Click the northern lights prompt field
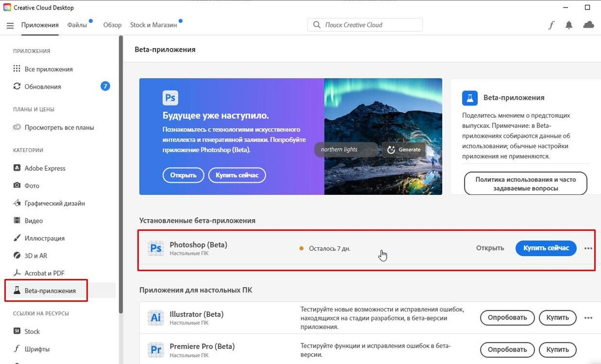The width and height of the screenshot is (601, 364). 346,149
